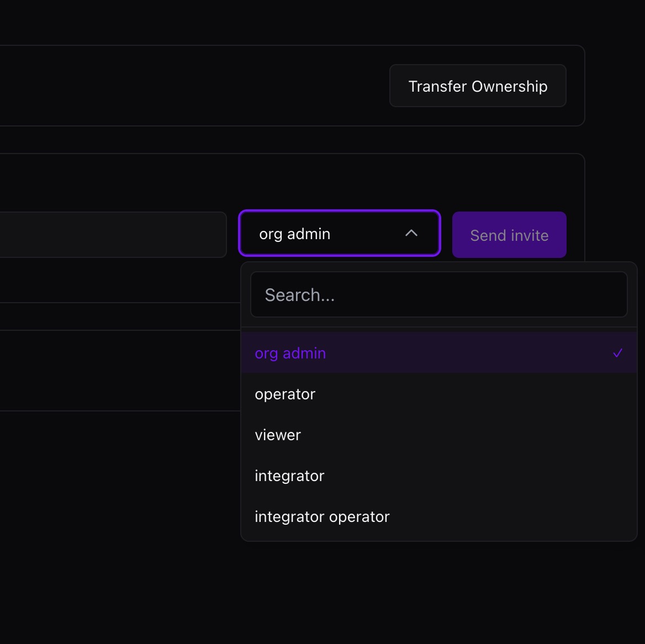Send the invite
The width and height of the screenshot is (645, 644).
pyautogui.click(x=509, y=235)
